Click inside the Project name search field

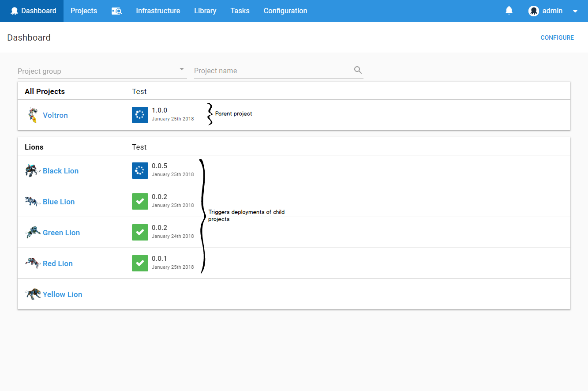(265, 71)
